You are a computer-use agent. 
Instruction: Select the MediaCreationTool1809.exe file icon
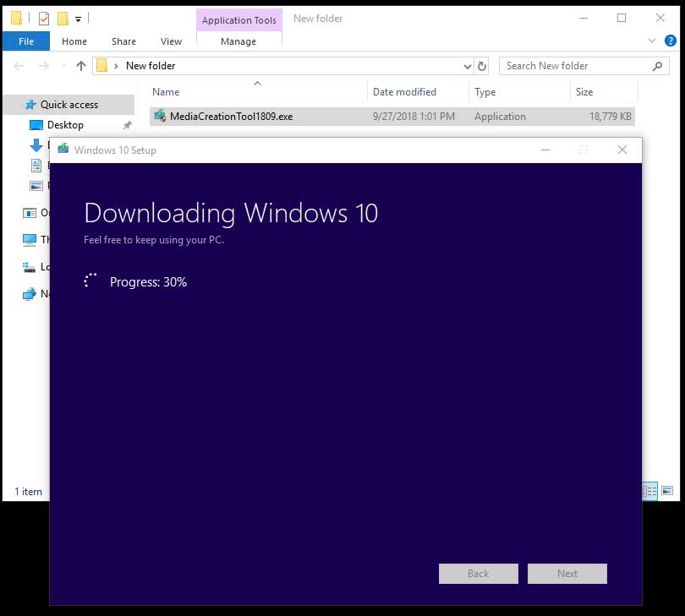(160, 117)
